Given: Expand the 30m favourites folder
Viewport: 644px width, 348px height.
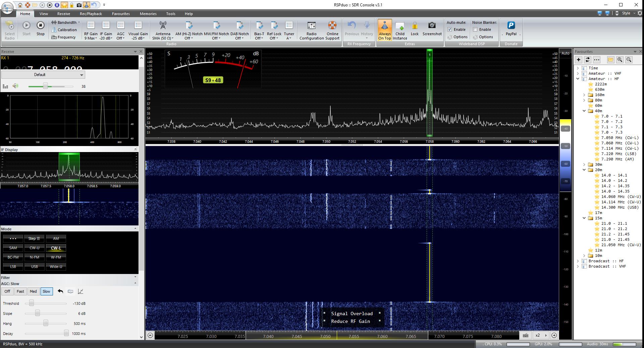Looking at the screenshot, I should pyautogui.click(x=584, y=164).
